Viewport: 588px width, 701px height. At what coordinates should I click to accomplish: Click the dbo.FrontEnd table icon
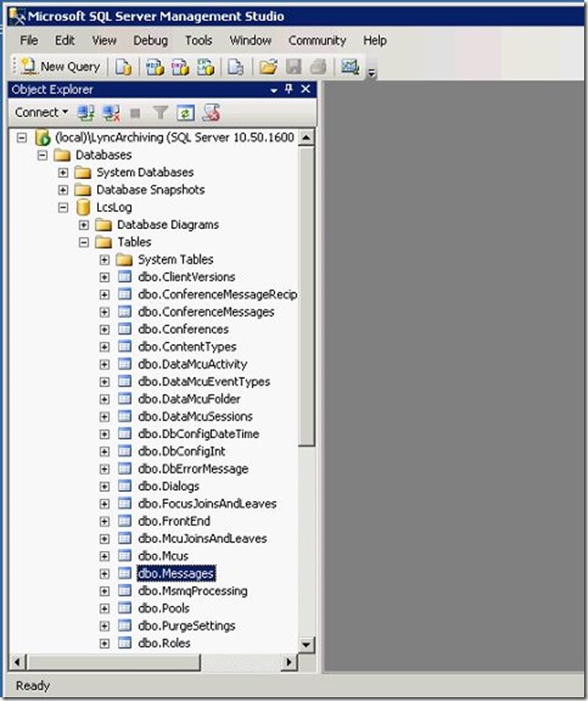(124, 521)
